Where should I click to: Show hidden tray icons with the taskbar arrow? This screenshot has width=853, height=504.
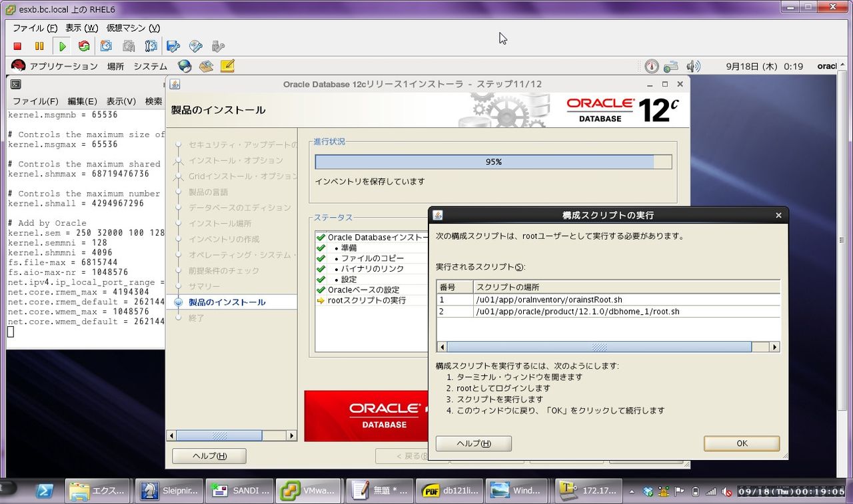[x=633, y=491]
